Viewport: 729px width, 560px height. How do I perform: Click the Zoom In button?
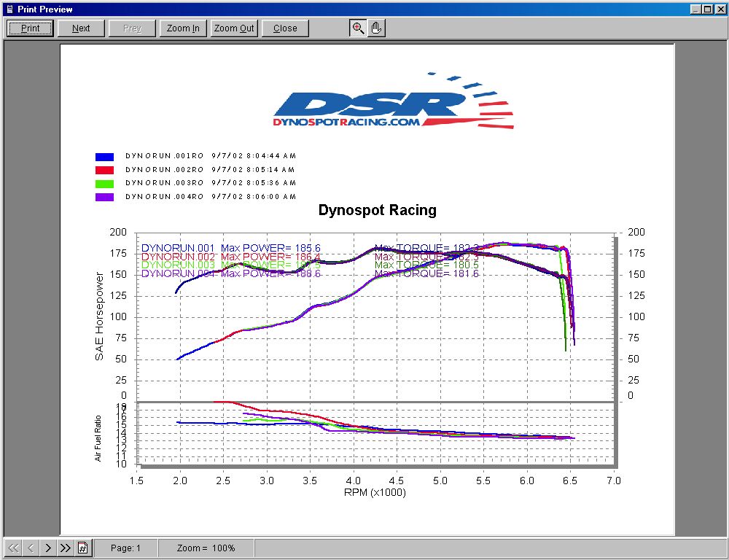coord(183,28)
